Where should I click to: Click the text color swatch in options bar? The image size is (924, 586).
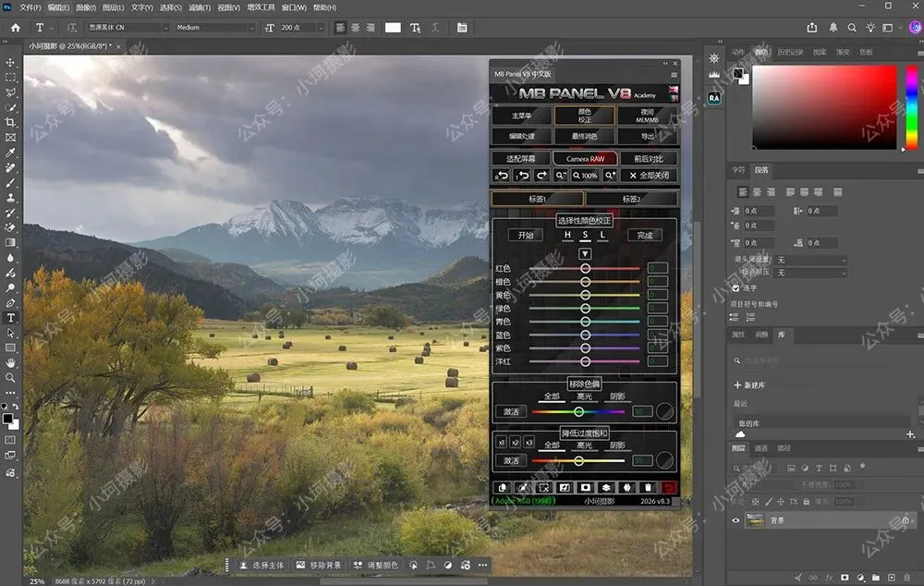pyautogui.click(x=393, y=28)
